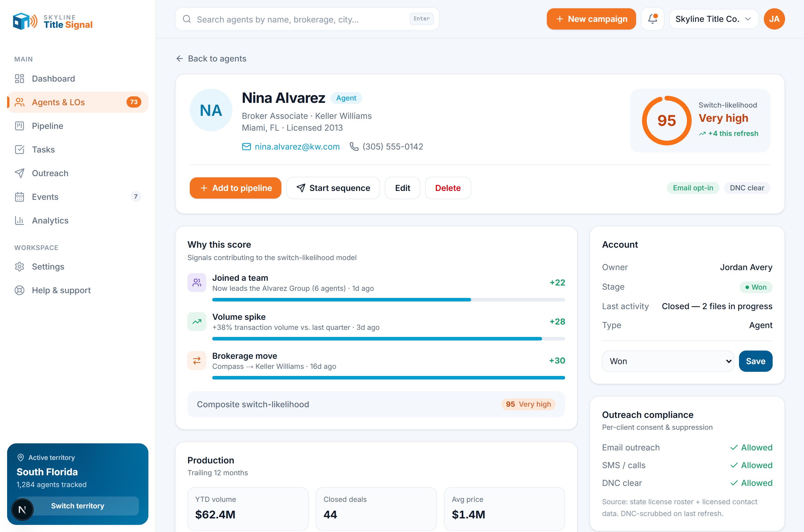Click the 73 badge on Agents & LOs

click(x=134, y=102)
